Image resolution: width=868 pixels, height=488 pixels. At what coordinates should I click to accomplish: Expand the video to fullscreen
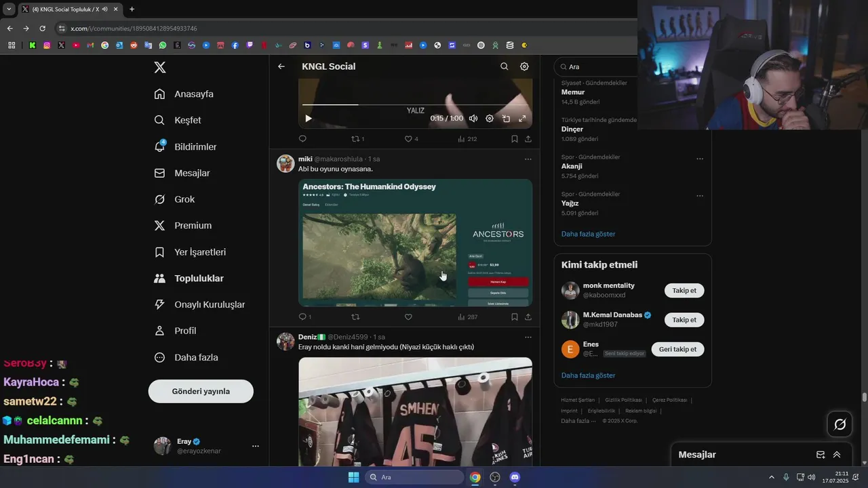coord(522,119)
